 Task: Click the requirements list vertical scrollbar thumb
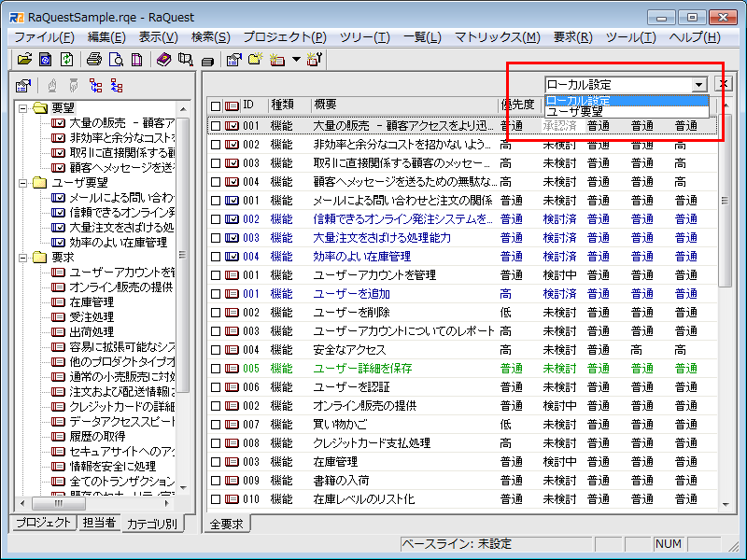tap(725, 200)
